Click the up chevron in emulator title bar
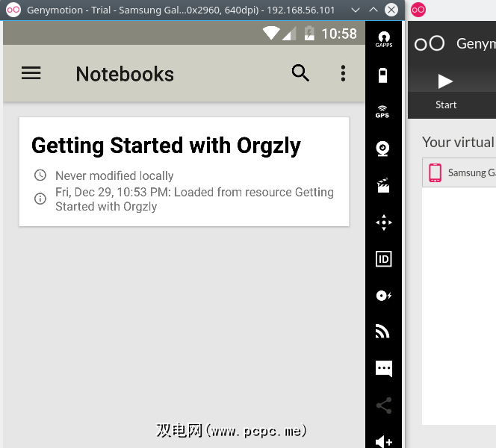 373,10
